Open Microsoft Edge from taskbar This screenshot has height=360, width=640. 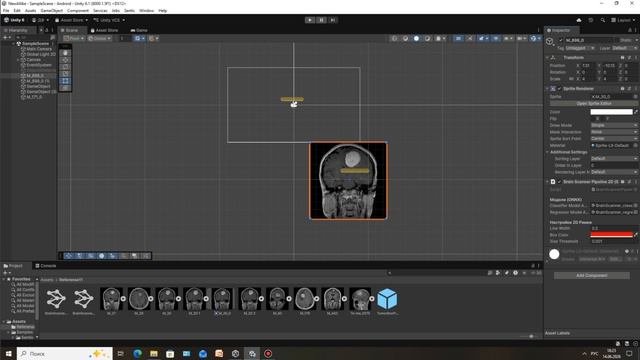pyautogui.click(x=138, y=353)
